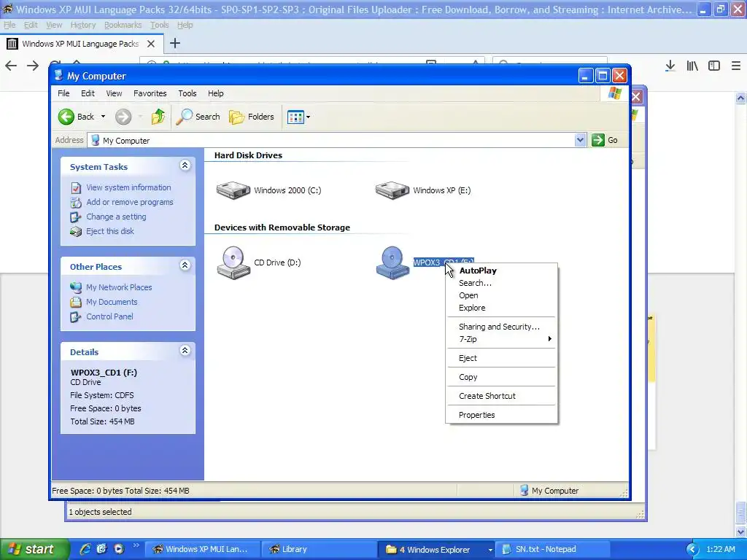747x560 pixels.
Task: Open the Firefox History menu
Action: (83, 25)
